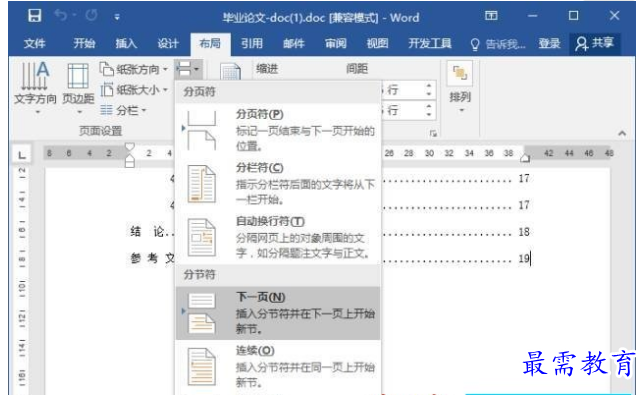Viewport: 644px width, 395px height.
Task: Switch to the 审阅 tab
Action: coord(336,43)
